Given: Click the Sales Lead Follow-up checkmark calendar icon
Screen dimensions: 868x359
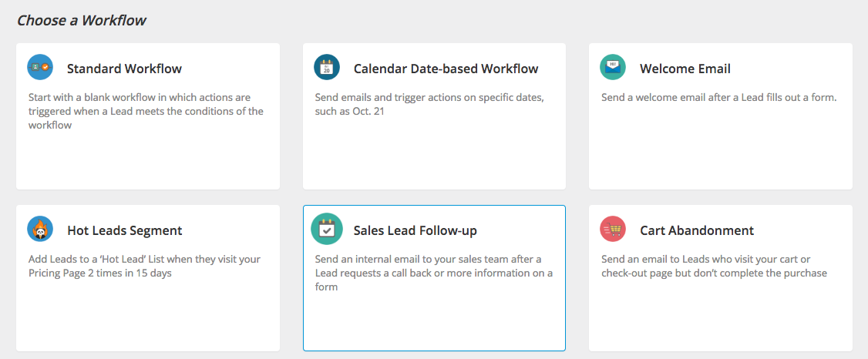Looking at the screenshot, I should (327, 229).
